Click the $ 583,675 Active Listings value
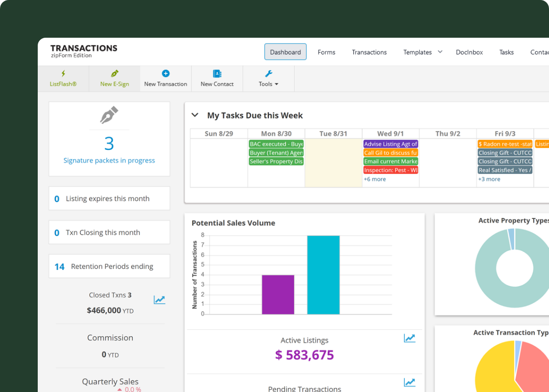The width and height of the screenshot is (549, 392). 304,355
